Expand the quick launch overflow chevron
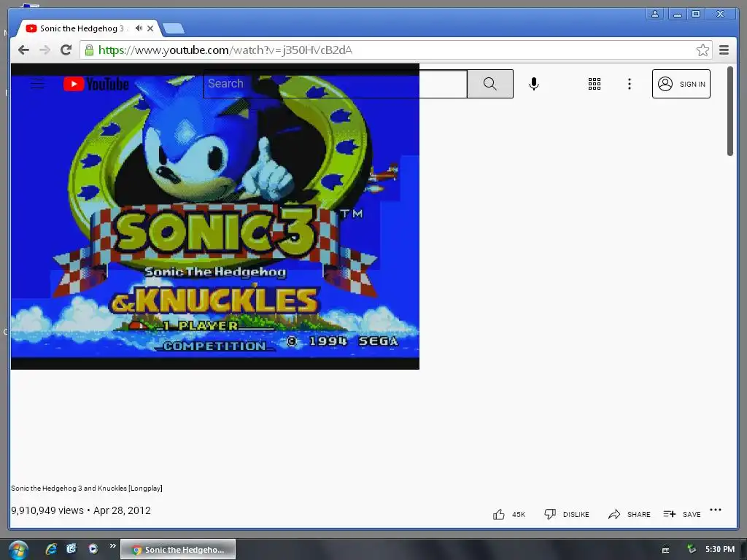 112,545
